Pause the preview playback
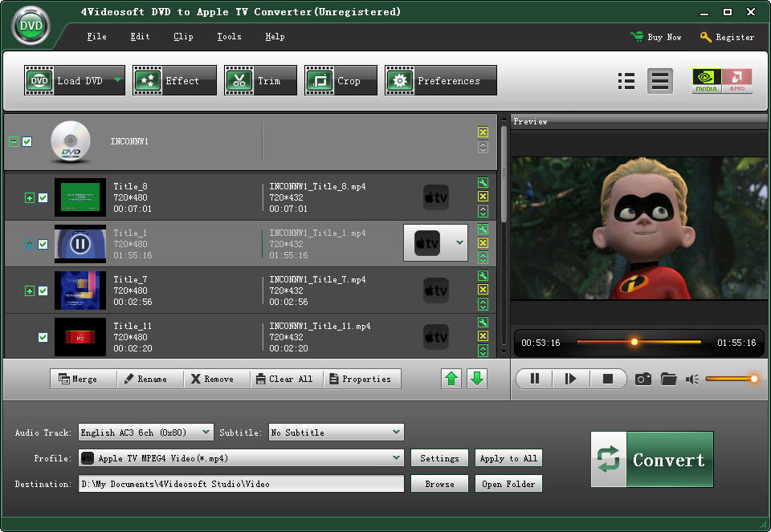The height and width of the screenshot is (532, 771). click(x=535, y=379)
